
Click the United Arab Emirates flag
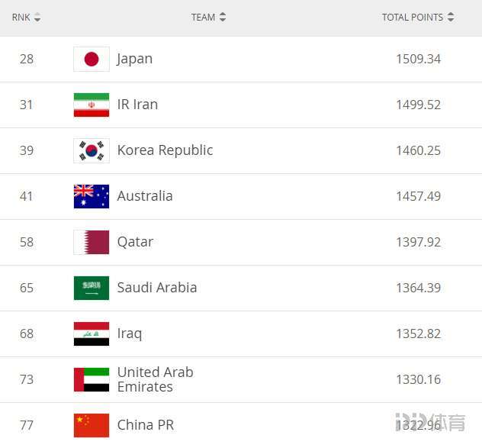pyautogui.click(x=92, y=379)
